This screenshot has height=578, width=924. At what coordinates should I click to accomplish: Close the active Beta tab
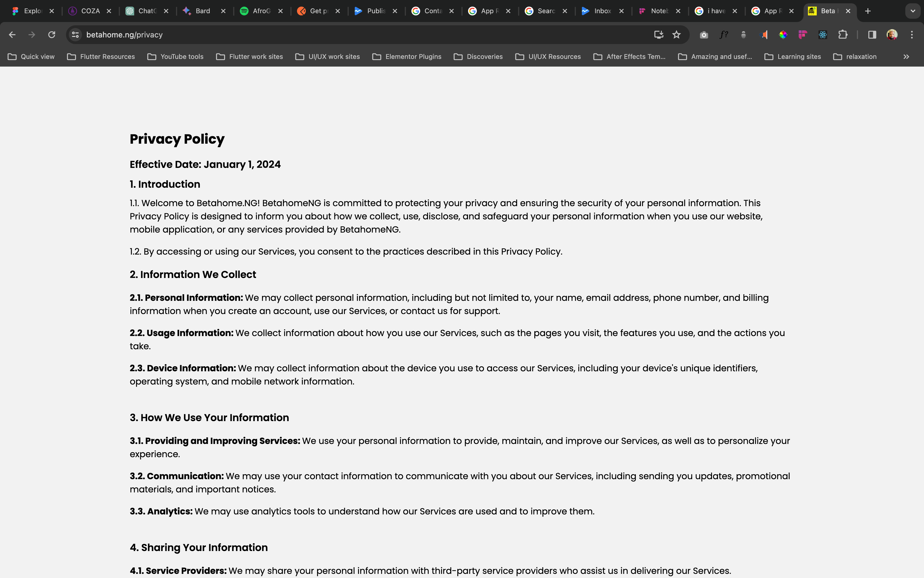coord(848,11)
